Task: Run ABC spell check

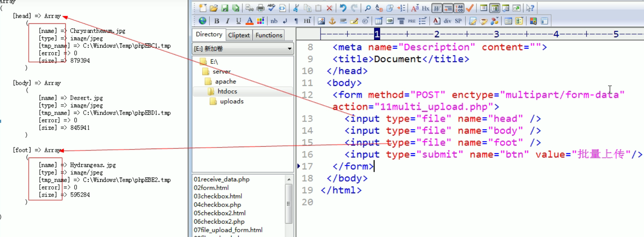Action: pos(271,8)
